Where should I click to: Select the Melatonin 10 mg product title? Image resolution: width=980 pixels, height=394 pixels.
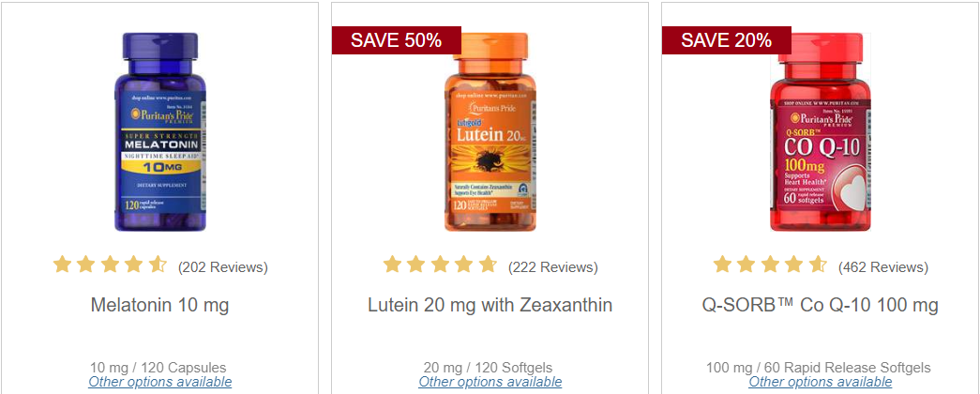point(160,305)
